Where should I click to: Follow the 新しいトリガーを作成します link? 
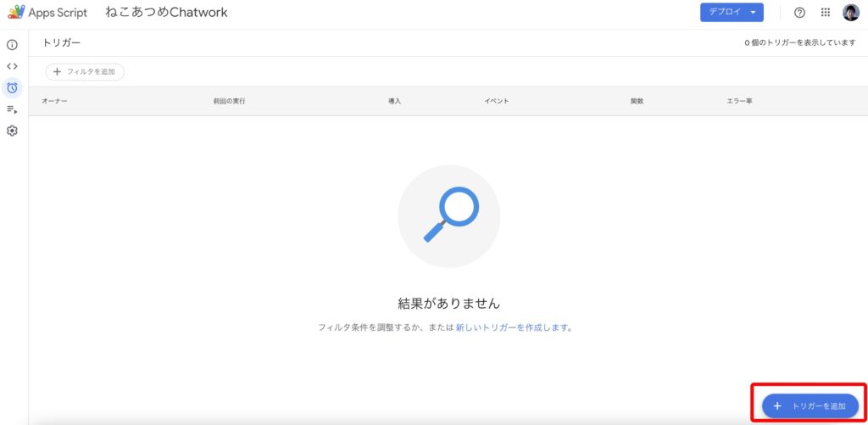513,327
